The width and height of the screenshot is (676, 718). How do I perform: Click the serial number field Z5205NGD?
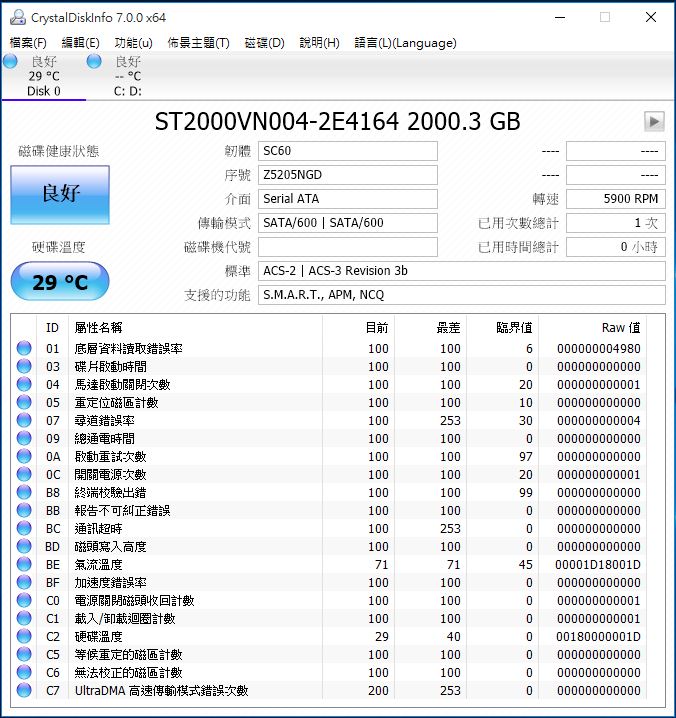tap(348, 175)
